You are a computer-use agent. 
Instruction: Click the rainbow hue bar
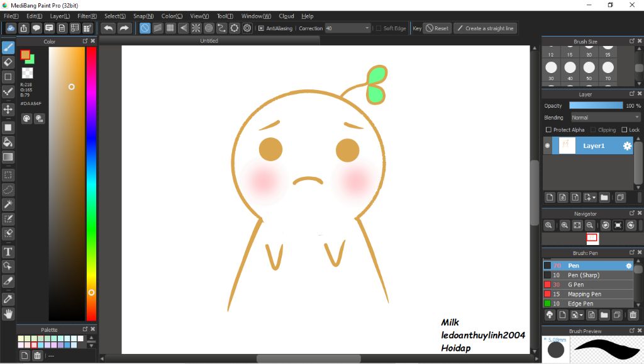click(91, 183)
